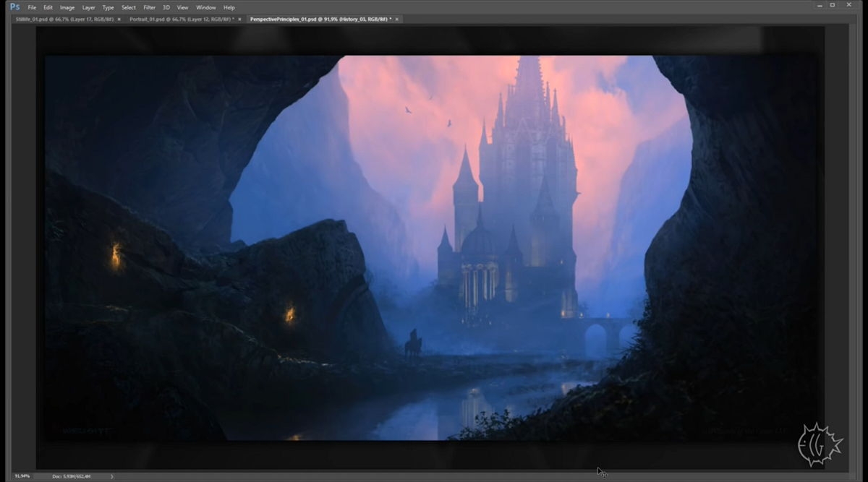Viewport: 868px width, 482px height.
Task: Close the PerspectivePrinciples_01.psd tab
Action: pos(397,19)
